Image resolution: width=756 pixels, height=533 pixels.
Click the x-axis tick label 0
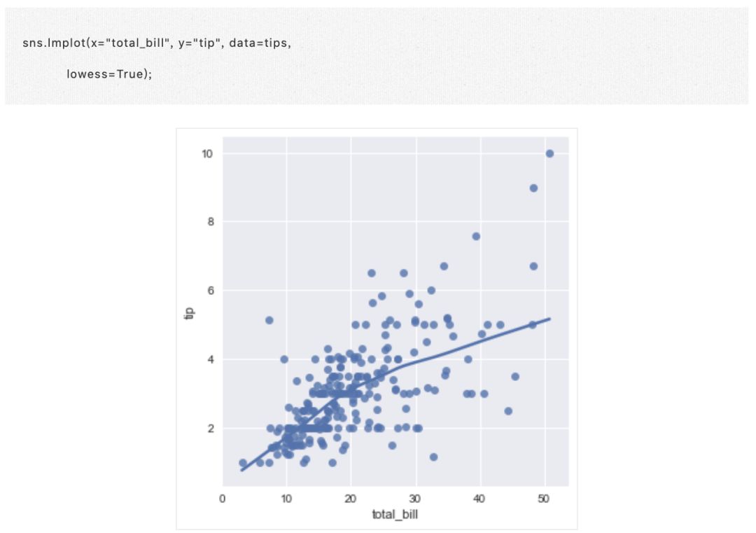222,498
